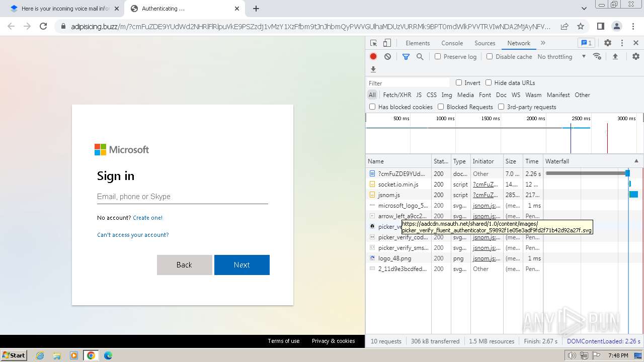Switch to the Console tab
The image size is (644, 362).
coord(452,43)
